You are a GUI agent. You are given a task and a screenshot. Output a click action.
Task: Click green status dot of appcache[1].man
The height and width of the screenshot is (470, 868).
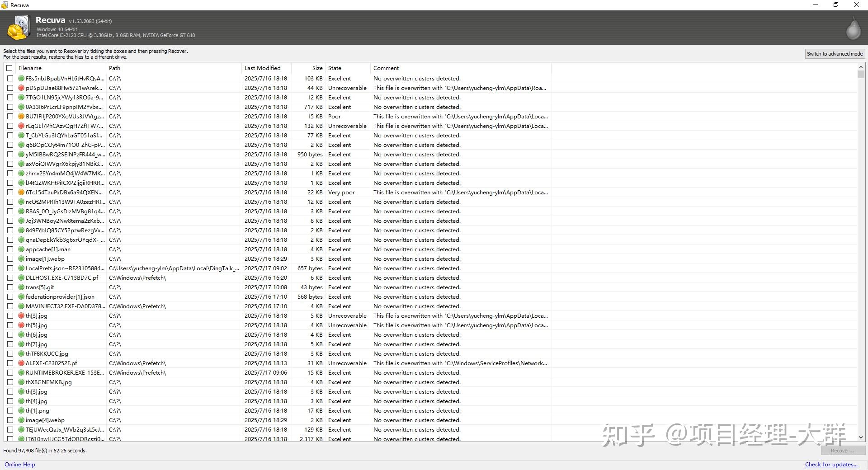[x=21, y=249]
